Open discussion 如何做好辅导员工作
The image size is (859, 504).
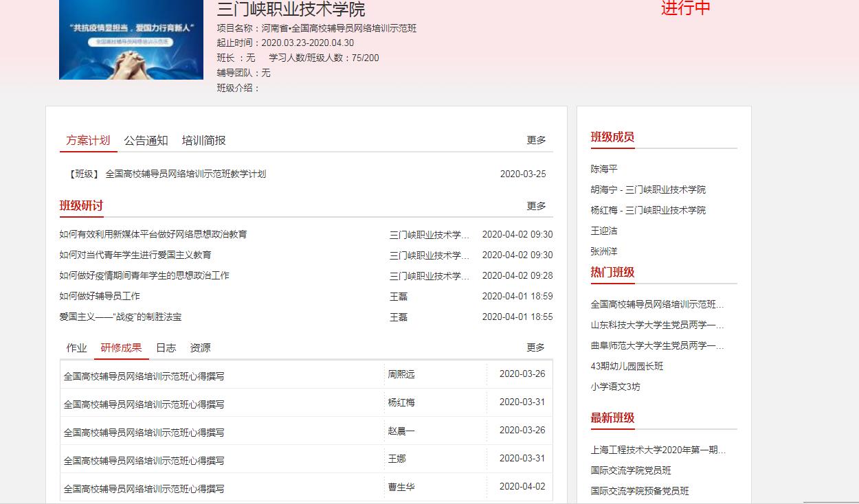pos(100,297)
